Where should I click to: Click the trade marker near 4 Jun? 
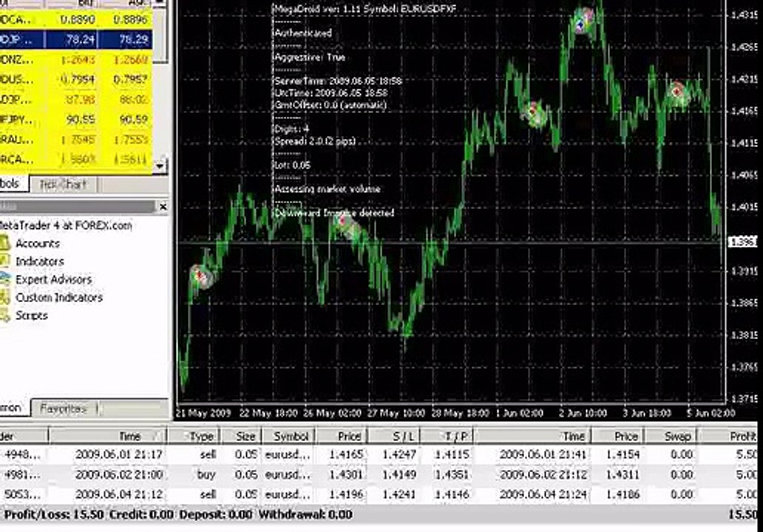pos(677,92)
